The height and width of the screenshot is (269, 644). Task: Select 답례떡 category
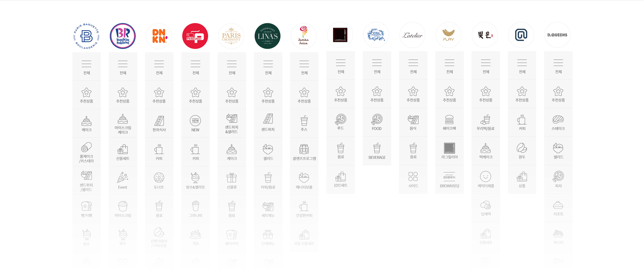(x=486, y=208)
